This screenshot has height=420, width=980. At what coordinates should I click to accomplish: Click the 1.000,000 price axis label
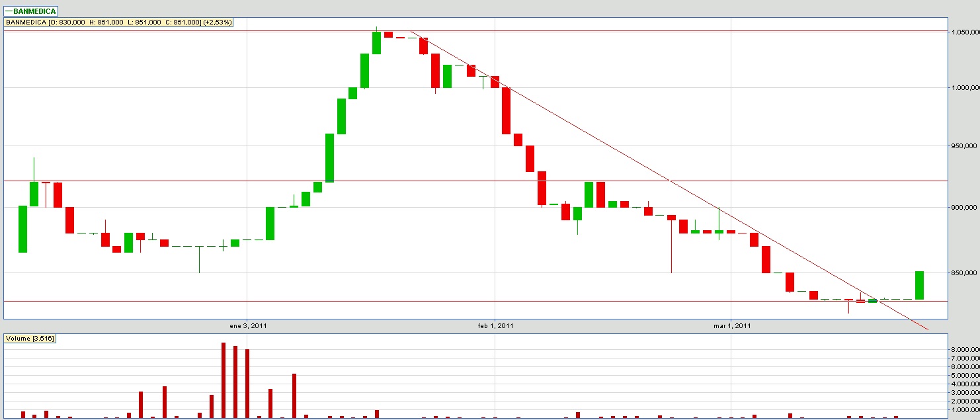pyautogui.click(x=965, y=87)
